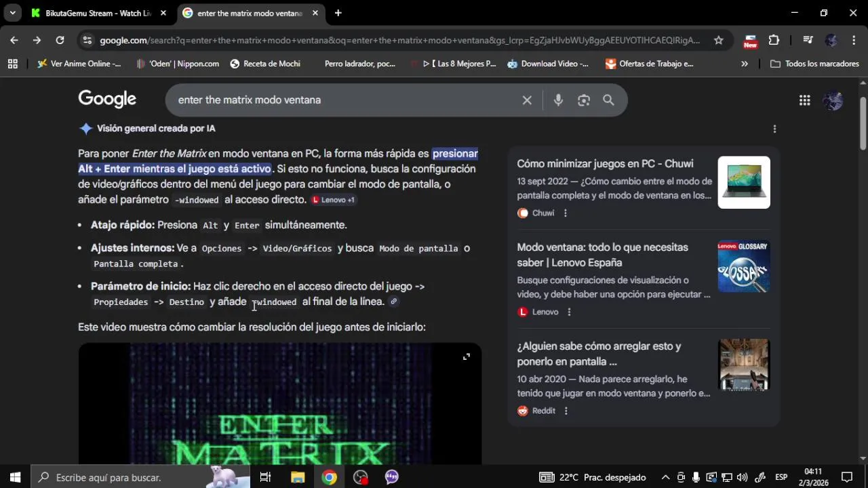This screenshot has width=868, height=488.
Task: Open Lenovo result three-dot menu
Action: coord(569,312)
